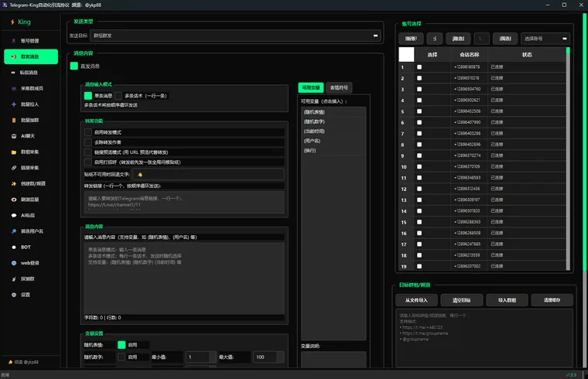Viewport: 588px width, 379px height.
Task: Focus the 转发链接 forward links text area
Action: coord(184,202)
